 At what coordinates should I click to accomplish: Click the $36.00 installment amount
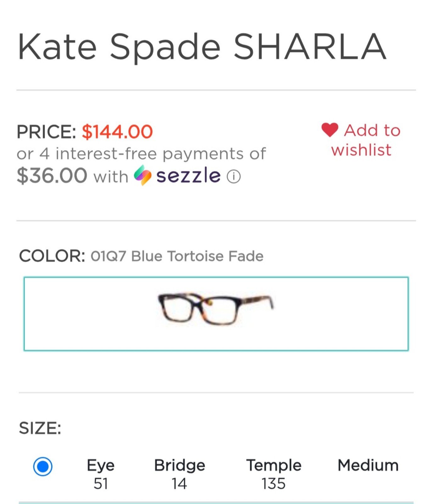tap(52, 175)
